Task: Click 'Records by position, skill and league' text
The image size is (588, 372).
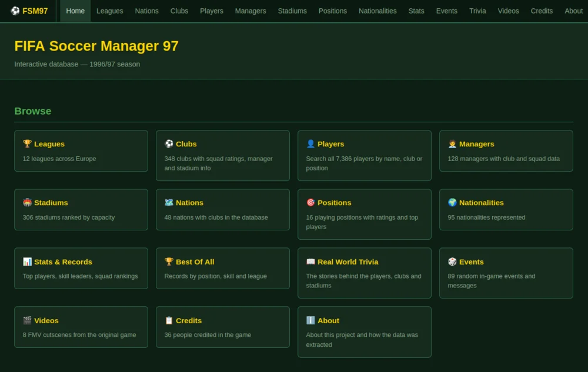Action: pyautogui.click(x=215, y=276)
